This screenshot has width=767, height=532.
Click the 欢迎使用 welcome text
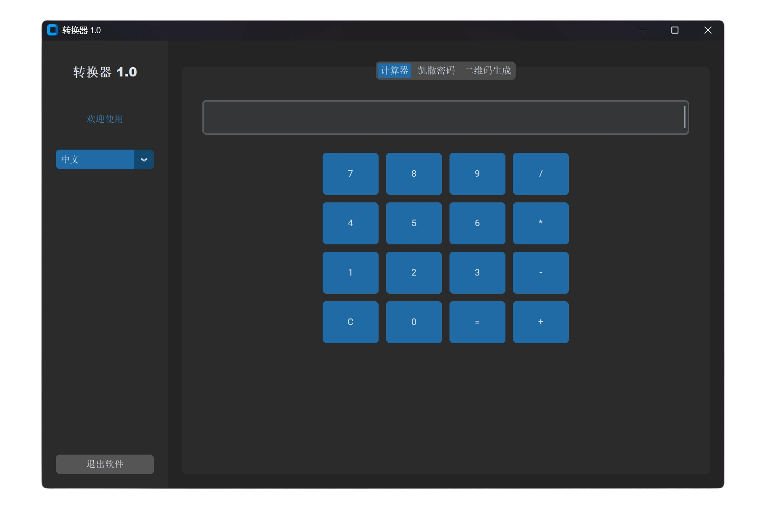(x=105, y=119)
